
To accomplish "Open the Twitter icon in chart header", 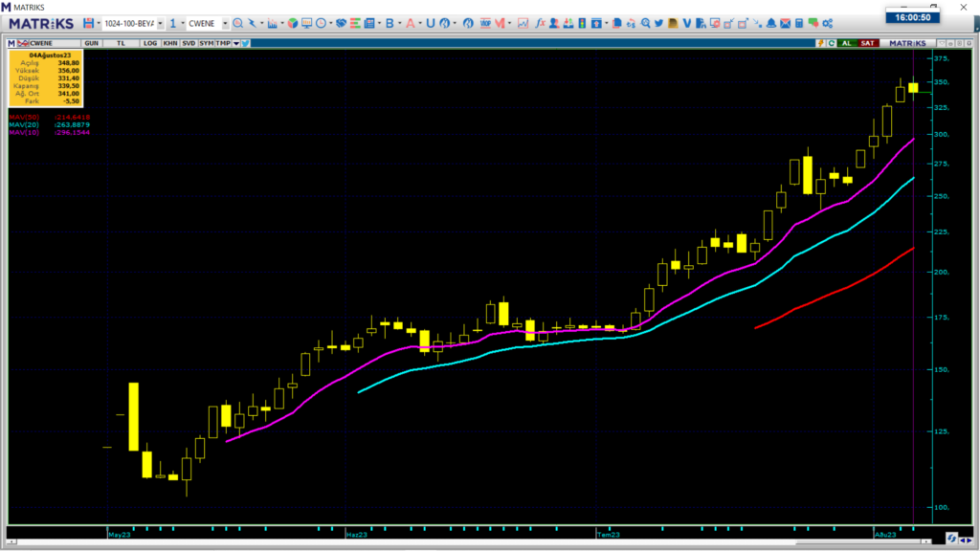I will [x=246, y=43].
